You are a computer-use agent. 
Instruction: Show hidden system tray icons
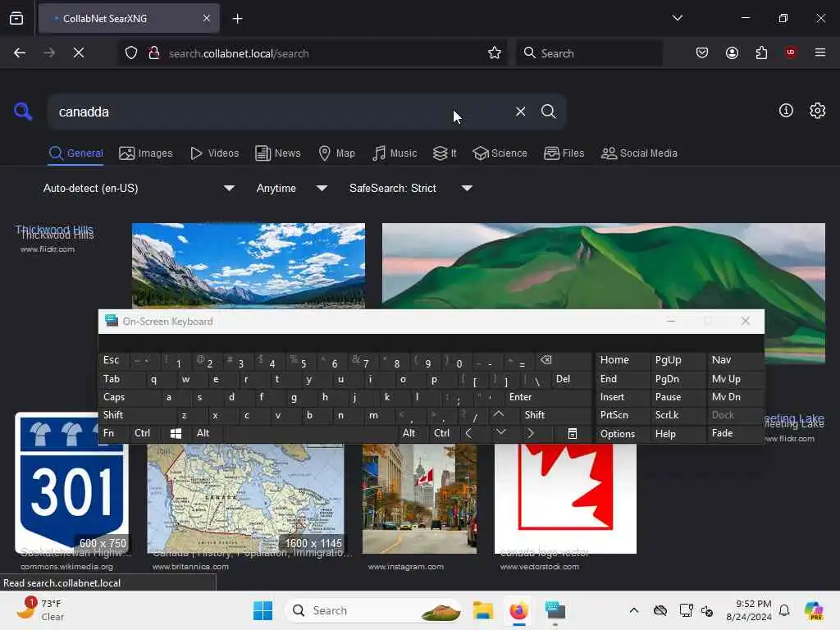coord(634,610)
